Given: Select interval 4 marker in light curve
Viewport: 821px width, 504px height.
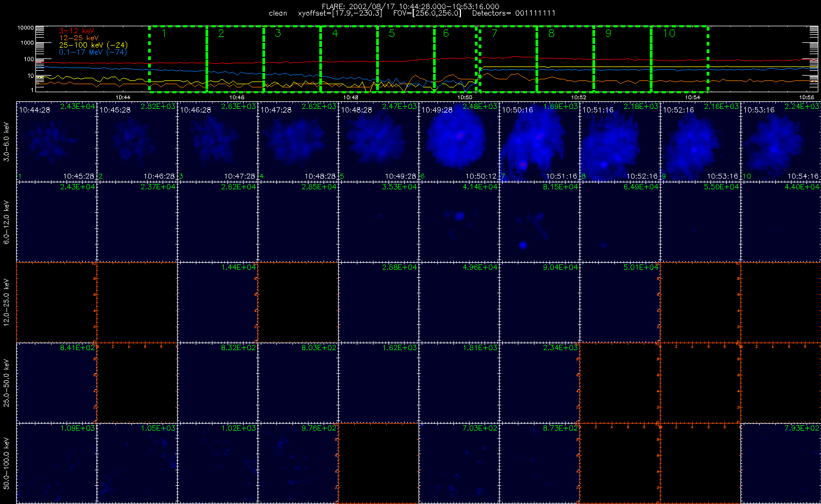Looking at the screenshot, I should [335, 33].
